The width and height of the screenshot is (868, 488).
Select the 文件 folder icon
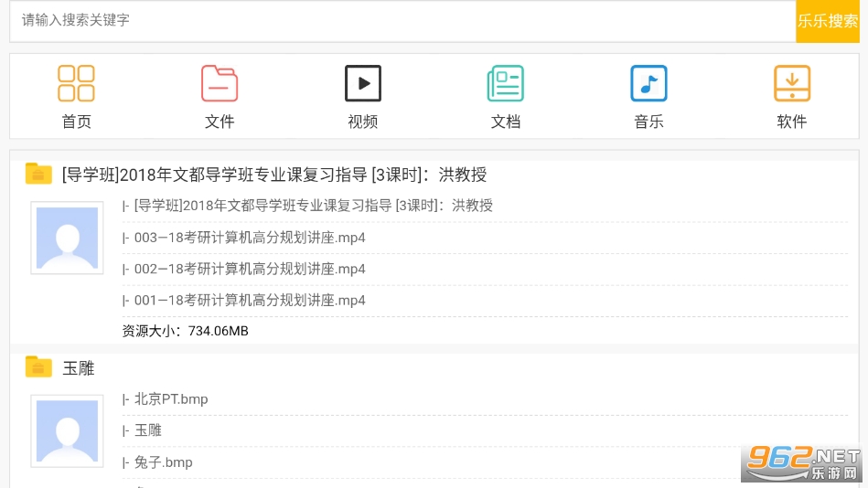coord(220,84)
